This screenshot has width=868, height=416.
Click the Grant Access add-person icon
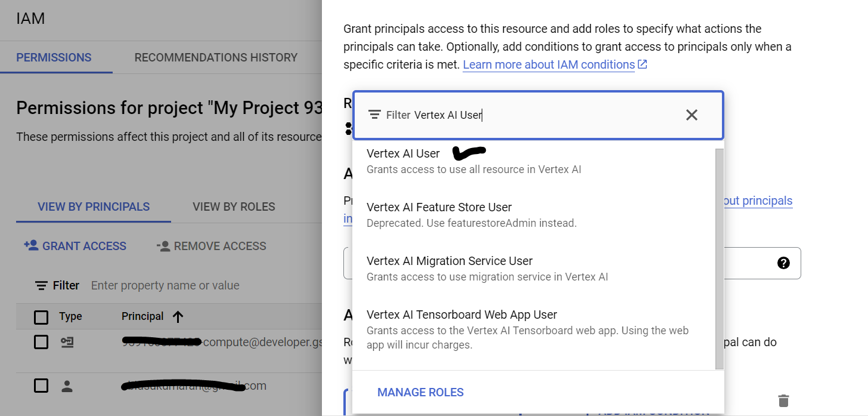[x=31, y=246]
